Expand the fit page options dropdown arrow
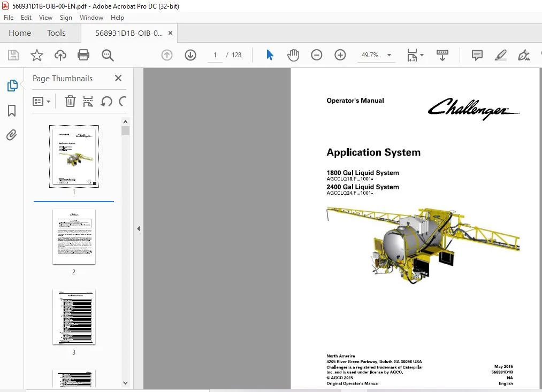Image resolution: width=542 pixels, height=392 pixels. 422,55
